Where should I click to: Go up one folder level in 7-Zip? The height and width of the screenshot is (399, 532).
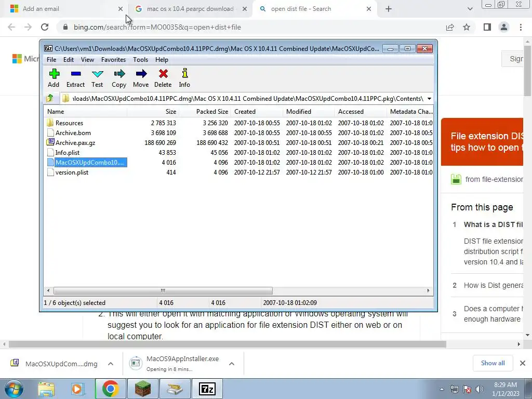[50, 98]
